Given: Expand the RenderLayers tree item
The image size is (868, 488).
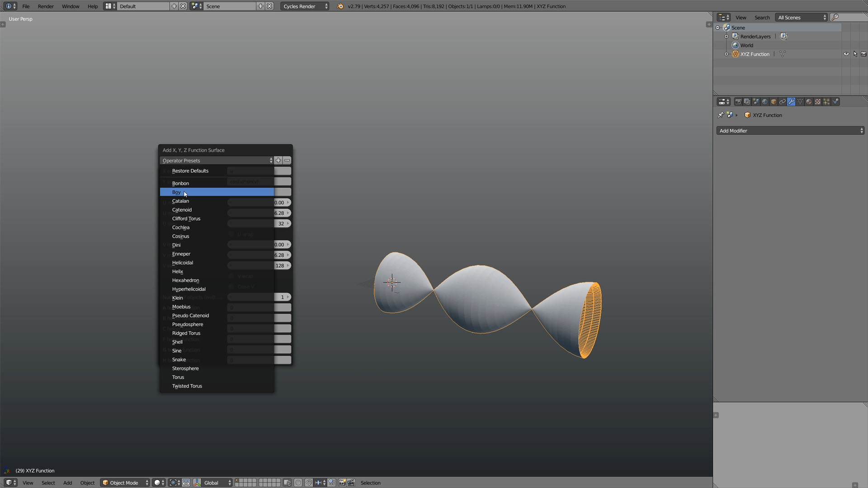Looking at the screenshot, I should coord(726,36).
